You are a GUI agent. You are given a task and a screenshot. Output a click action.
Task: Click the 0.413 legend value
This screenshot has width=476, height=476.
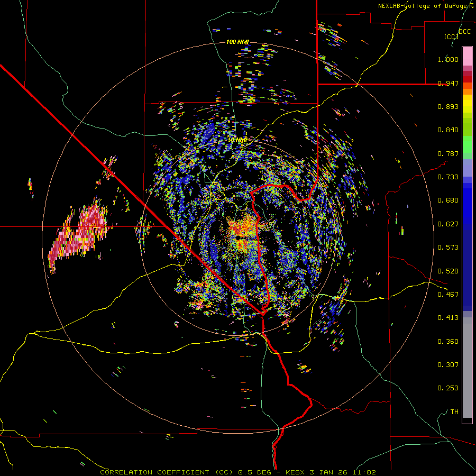click(448, 318)
